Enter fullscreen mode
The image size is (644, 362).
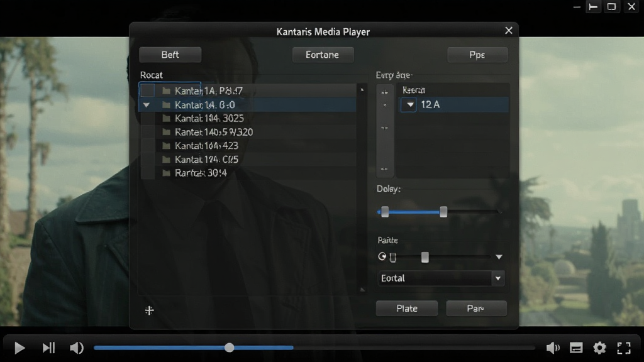(624, 348)
